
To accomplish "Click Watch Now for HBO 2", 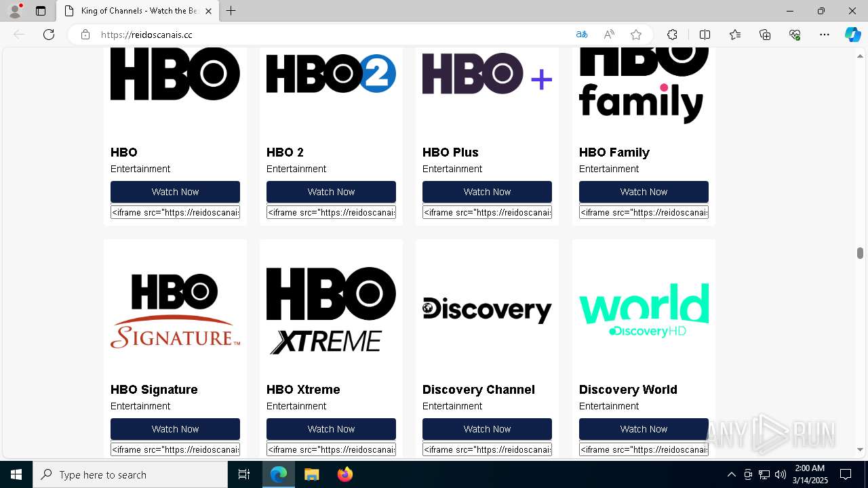I will [x=331, y=192].
